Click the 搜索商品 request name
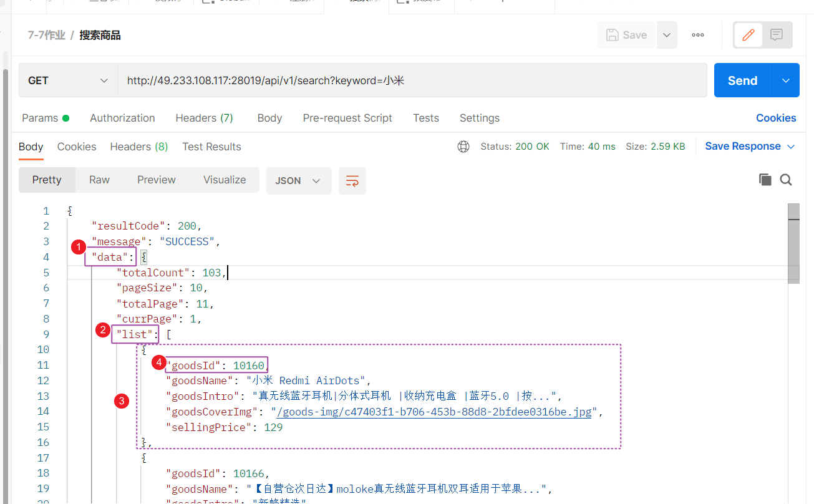The image size is (814, 504). coord(100,35)
